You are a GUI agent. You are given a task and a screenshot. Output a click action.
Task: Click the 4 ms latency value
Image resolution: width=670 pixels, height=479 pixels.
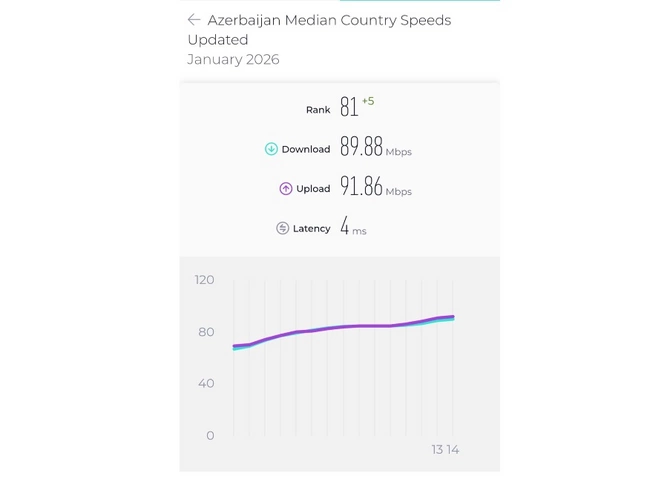pos(345,227)
